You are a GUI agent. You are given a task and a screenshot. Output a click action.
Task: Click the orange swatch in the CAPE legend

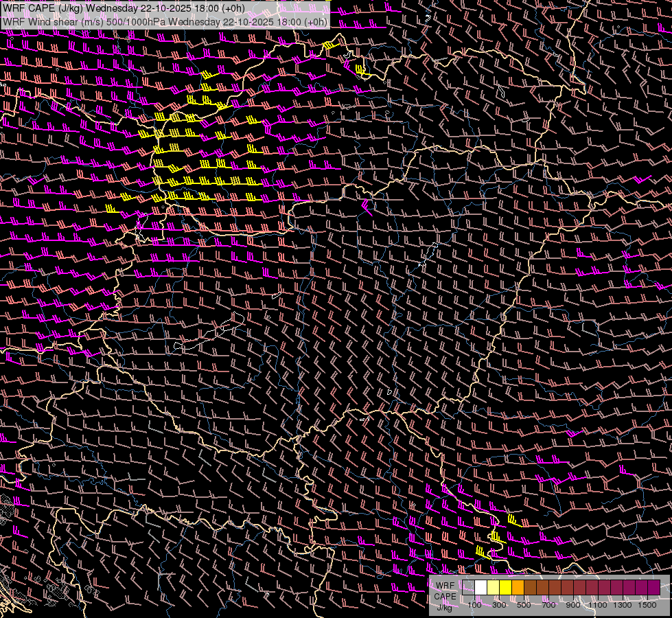click(518, 587)
